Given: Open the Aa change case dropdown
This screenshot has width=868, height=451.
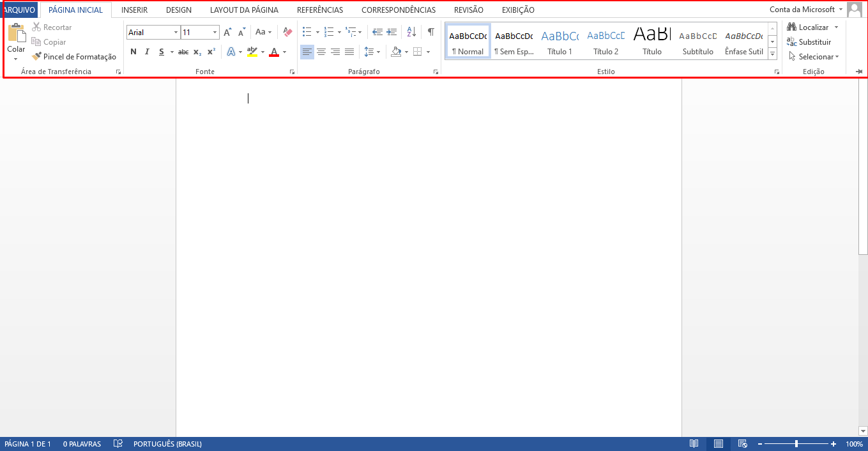Looking at the screenshot, I should pyautogui.click(x=264, y=32).
